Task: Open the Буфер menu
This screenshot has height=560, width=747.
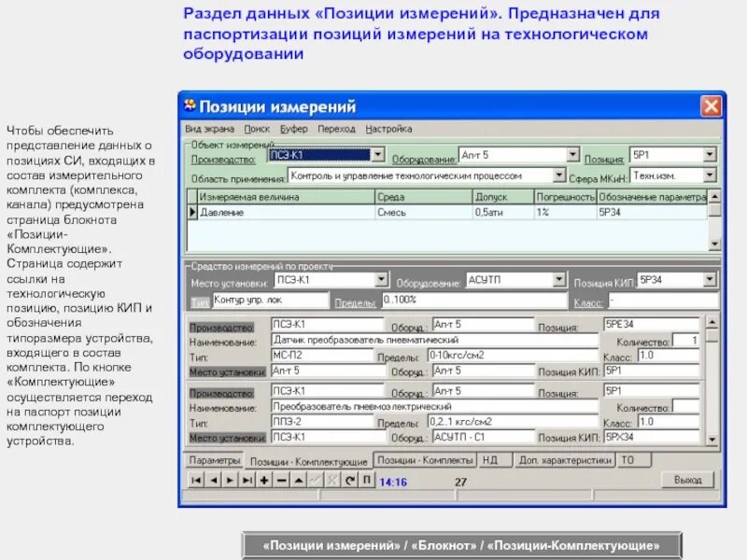Action: click(293, 129)
